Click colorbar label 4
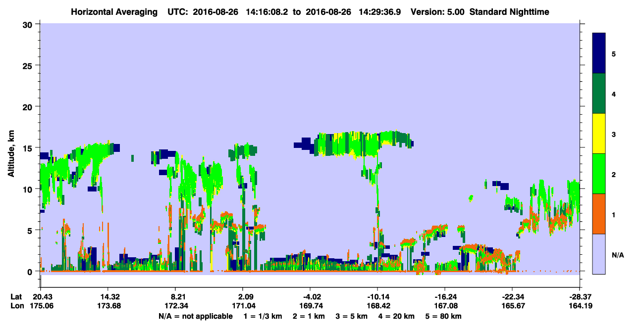The height and width of the screenshot is (330, 644). coord(614,94)
